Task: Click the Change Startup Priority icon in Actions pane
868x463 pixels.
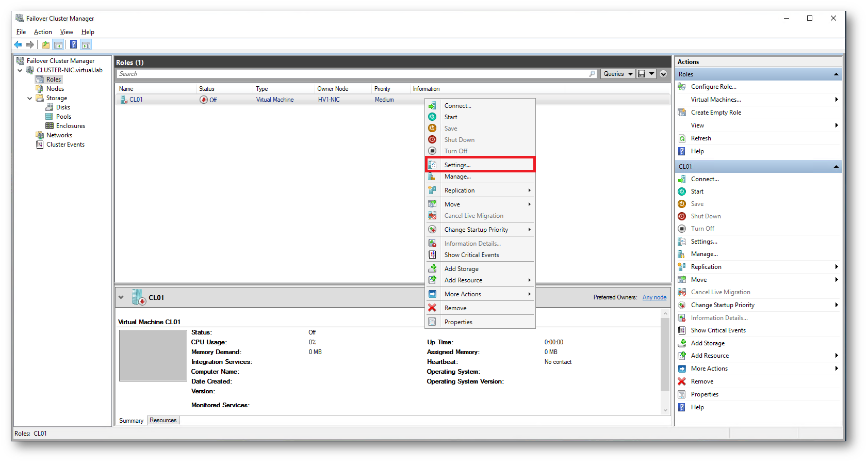Action: [682, 305]
